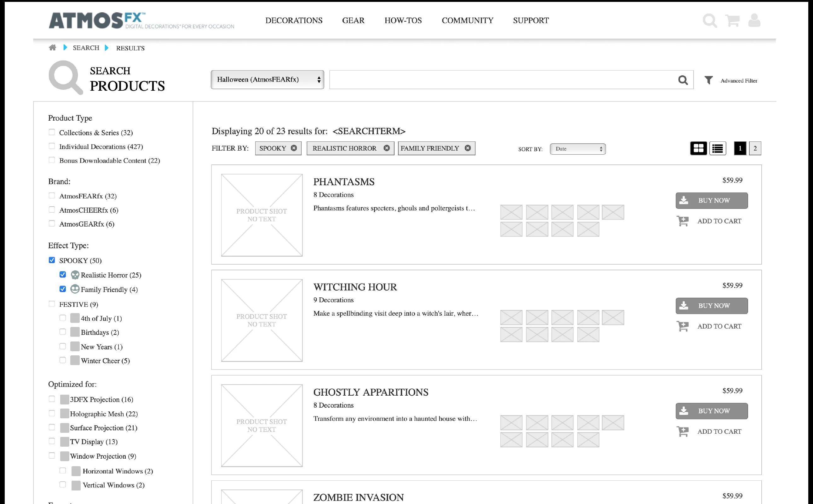The height and width of the screenshot is (504, 813).
Task: Check the Window Projection checkbox
Action: [52, 456]
